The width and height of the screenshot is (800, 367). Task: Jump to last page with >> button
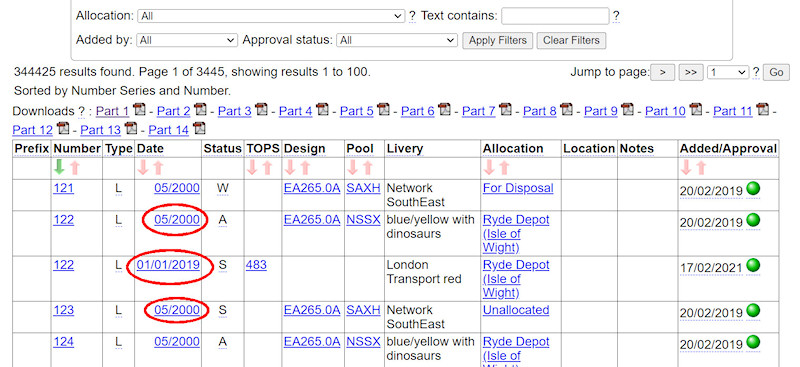pyautogui.click(x=691, y=72)
